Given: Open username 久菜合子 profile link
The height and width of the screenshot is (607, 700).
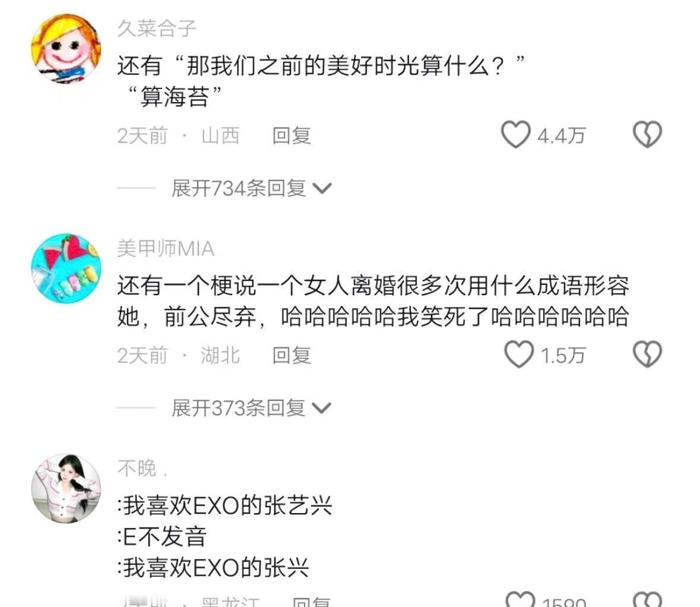Looking at the screenshot, I should [157, 29].
